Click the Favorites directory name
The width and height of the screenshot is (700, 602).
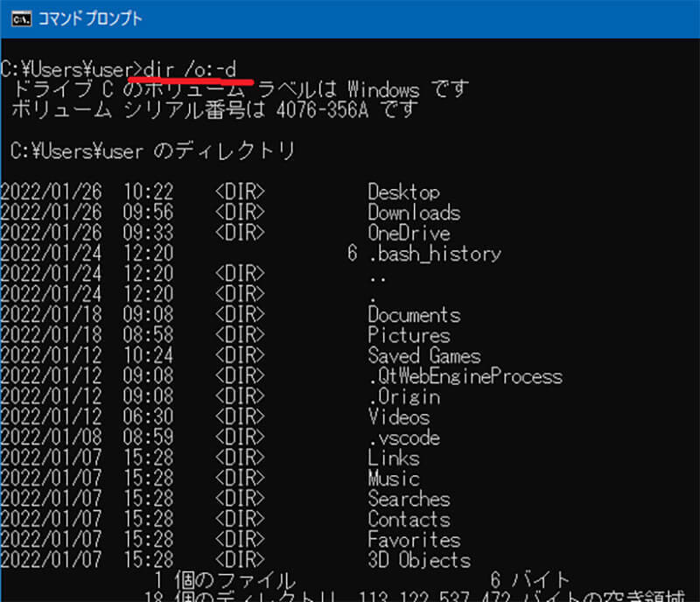[x=413, y=541]
